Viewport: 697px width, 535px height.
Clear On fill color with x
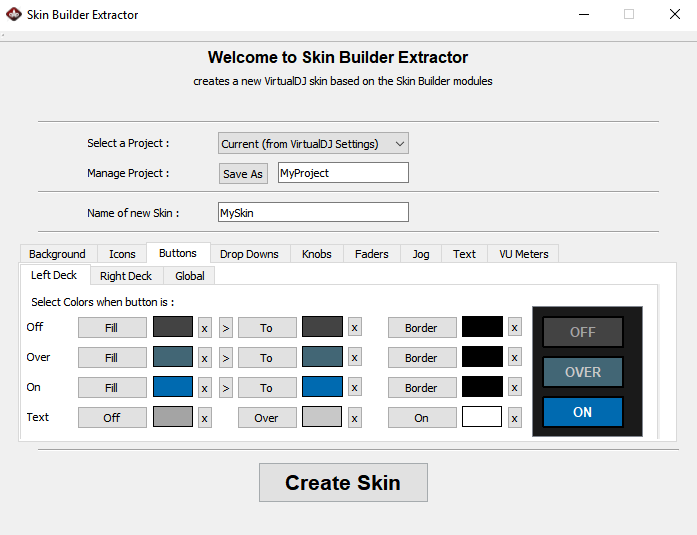pos(204,388)
